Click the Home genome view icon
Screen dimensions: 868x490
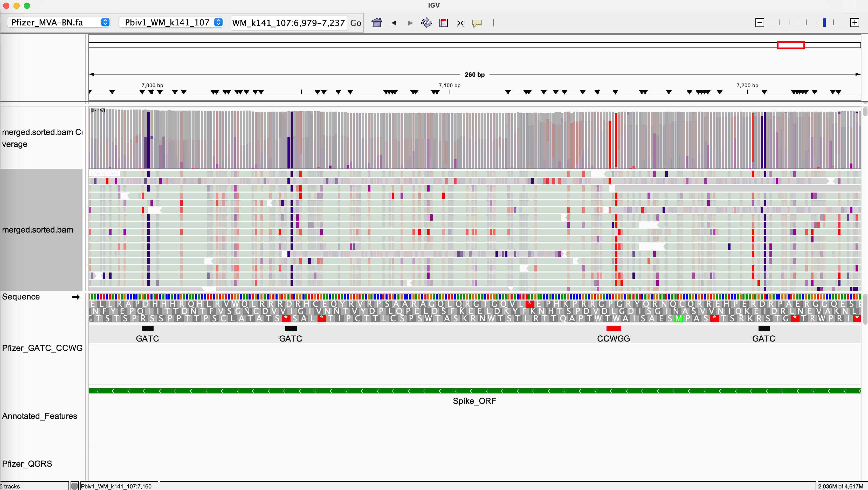pos(377,23)
